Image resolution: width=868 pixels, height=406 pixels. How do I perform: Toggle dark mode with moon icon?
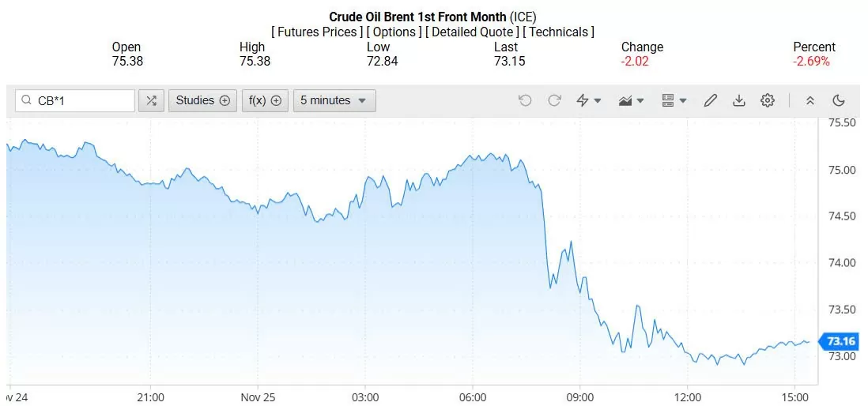[839, 100]
